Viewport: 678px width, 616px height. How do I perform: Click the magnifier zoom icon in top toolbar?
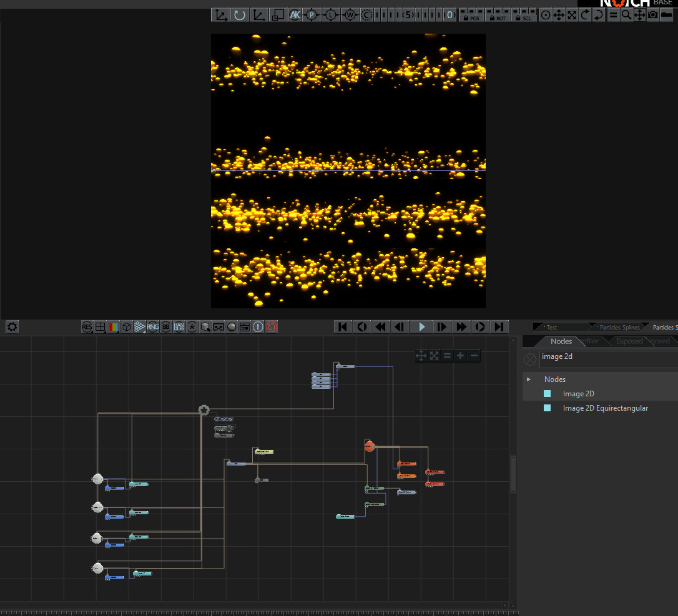point(626,15)
